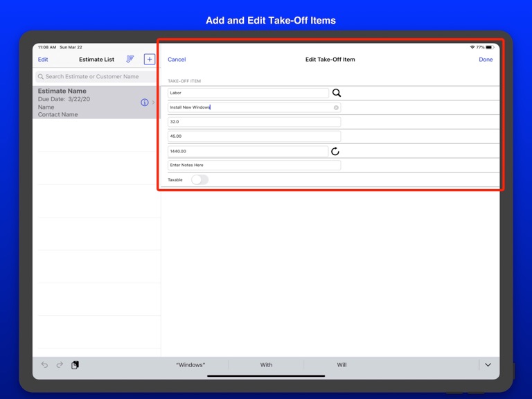Tap the Due Date: 3/22/20 text
The height and width of the screenshot is (399, 532).
[64, 99]
